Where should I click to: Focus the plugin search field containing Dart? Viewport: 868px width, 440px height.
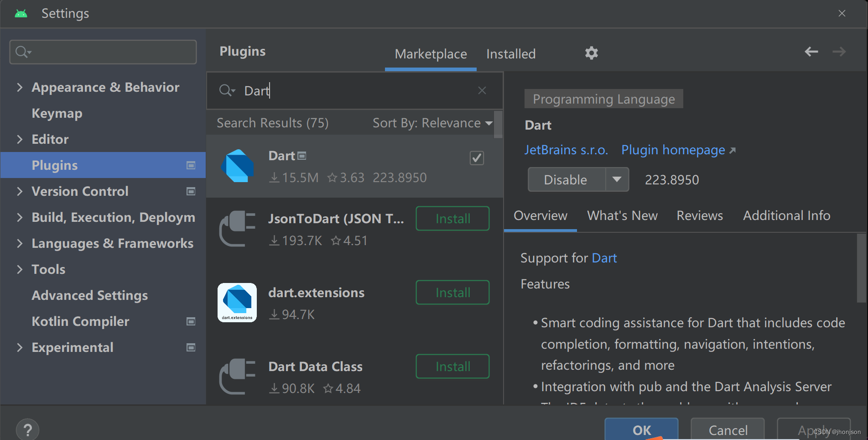[354, 90]
